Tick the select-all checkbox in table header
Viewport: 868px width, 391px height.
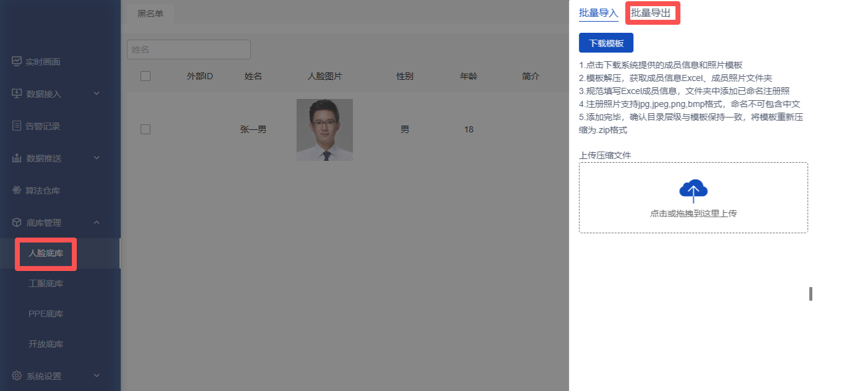[x=145, y=76]
